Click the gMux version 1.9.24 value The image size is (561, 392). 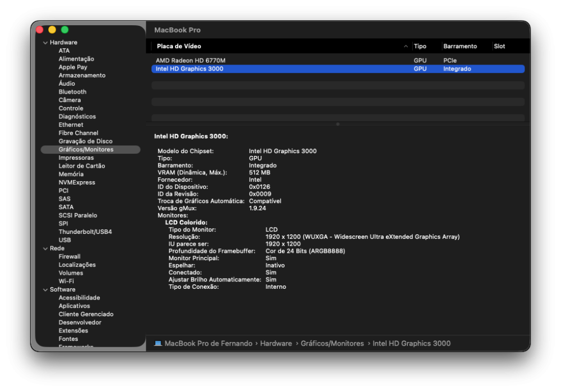click(257, 208)
